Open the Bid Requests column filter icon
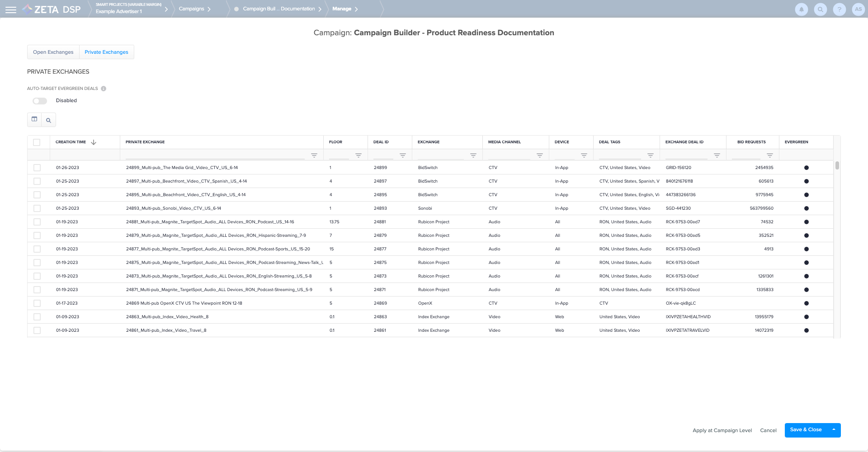 click(770, 155)
